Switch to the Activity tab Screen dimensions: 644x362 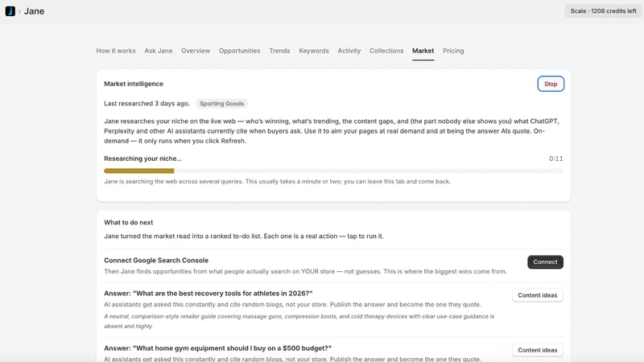pos(349,51)
